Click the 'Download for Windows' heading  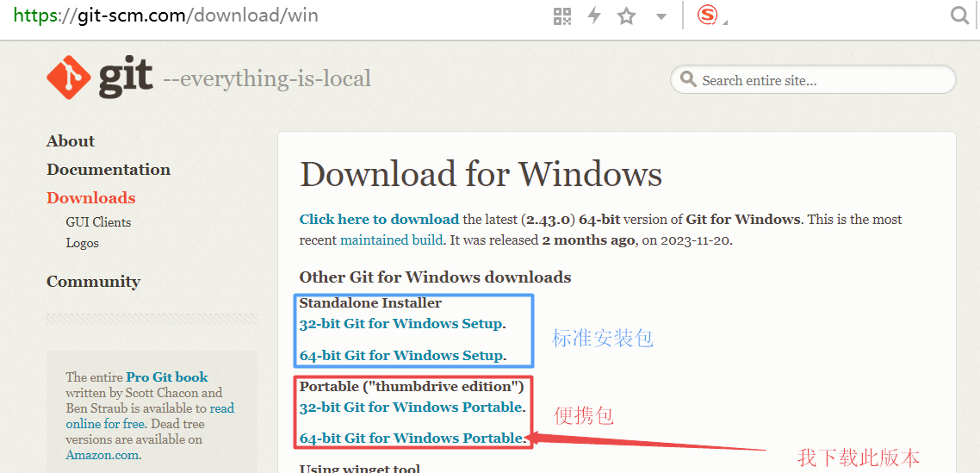[481, 174]
